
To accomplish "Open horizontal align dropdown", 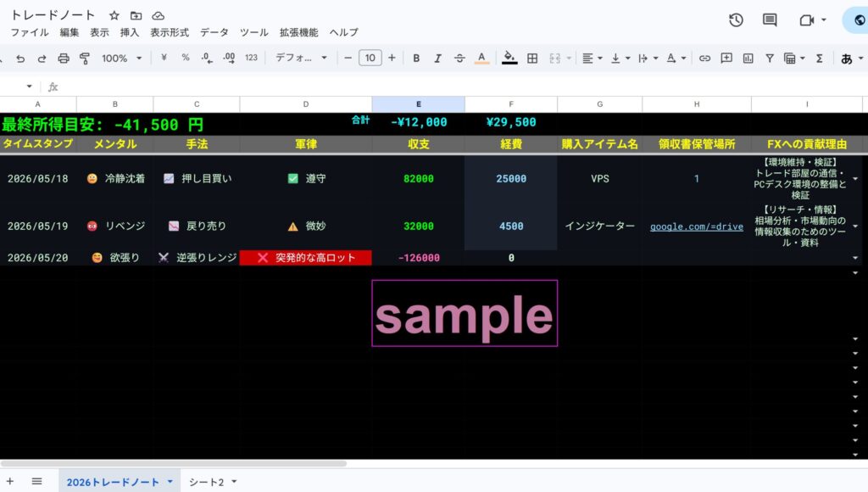I will tap(593, 59).
